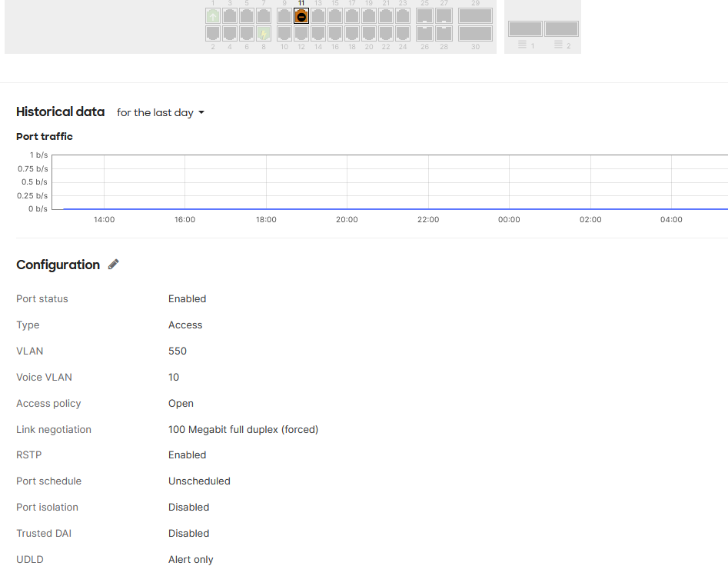Select port 24 icon in the port diagram
The width and height of the screenshot is (728, 566).
click(402, 33)
